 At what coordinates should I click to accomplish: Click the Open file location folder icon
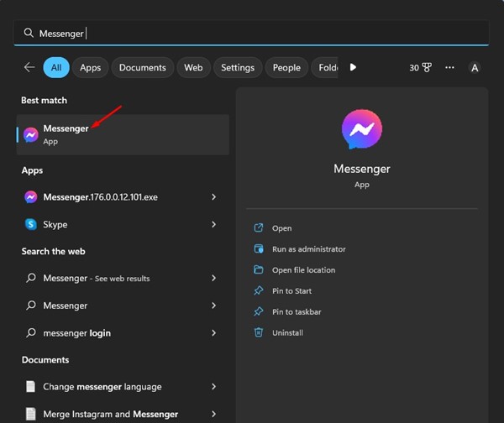coord(259,269)
